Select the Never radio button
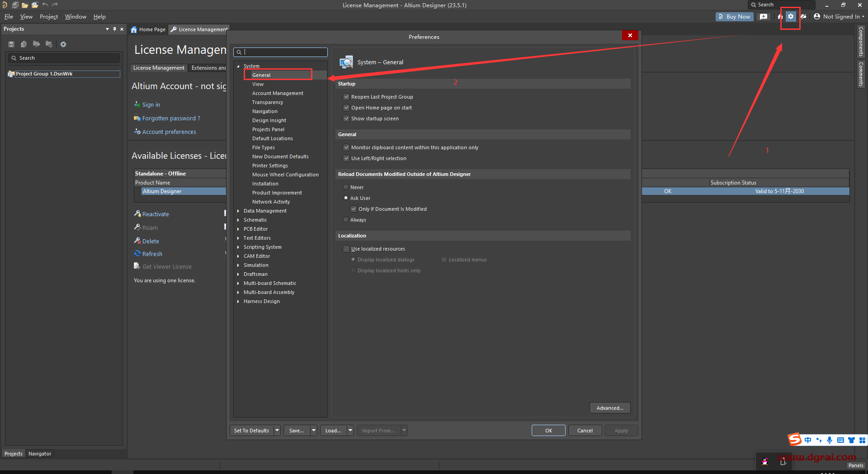 pyautogui.click(x=346, y=187)
